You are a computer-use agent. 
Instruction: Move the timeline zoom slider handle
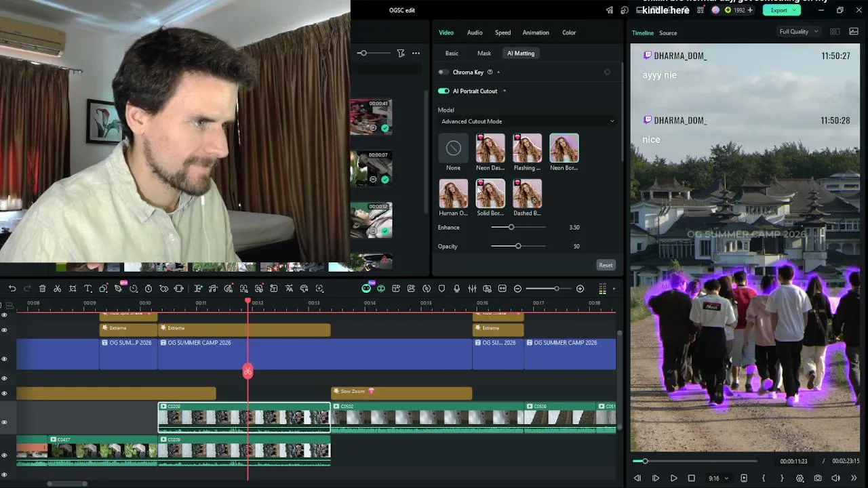point(557,289)
